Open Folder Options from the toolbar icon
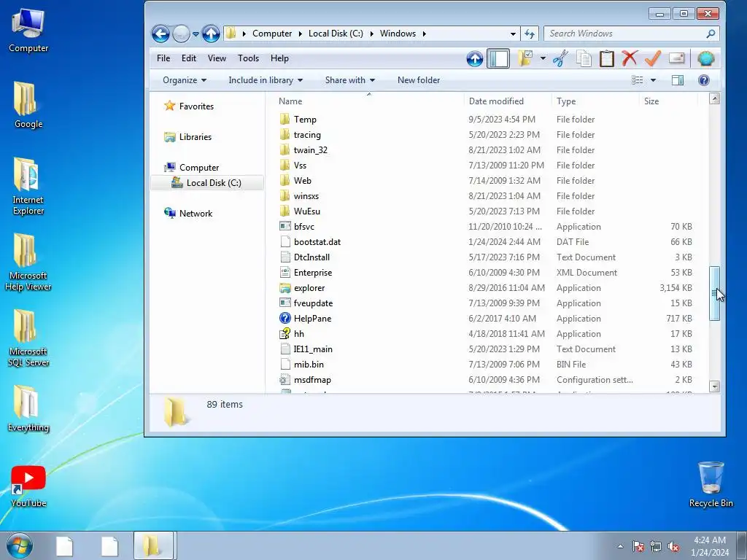The image size is (747, 560). click(x=525, y=58)
